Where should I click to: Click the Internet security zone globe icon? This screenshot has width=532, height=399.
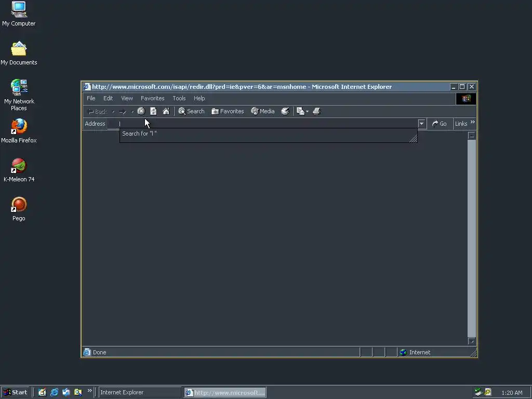coord(403,352)
